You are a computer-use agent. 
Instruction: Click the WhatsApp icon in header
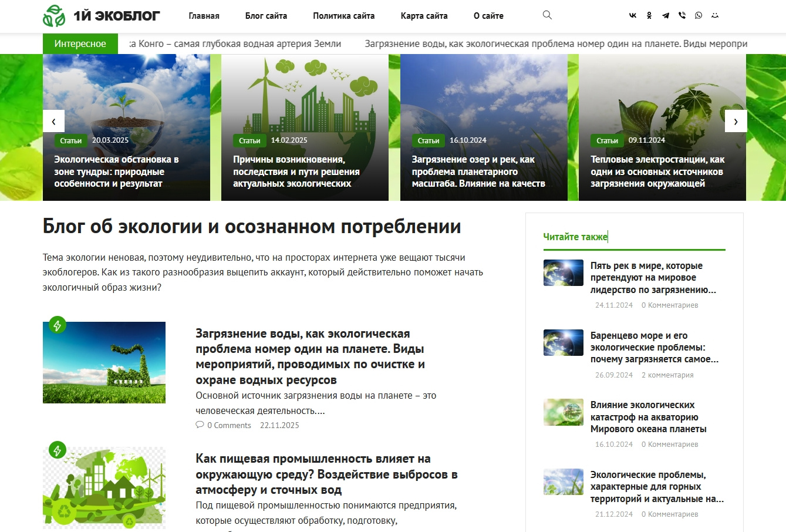pyautogui.click(x=699, y=16)
